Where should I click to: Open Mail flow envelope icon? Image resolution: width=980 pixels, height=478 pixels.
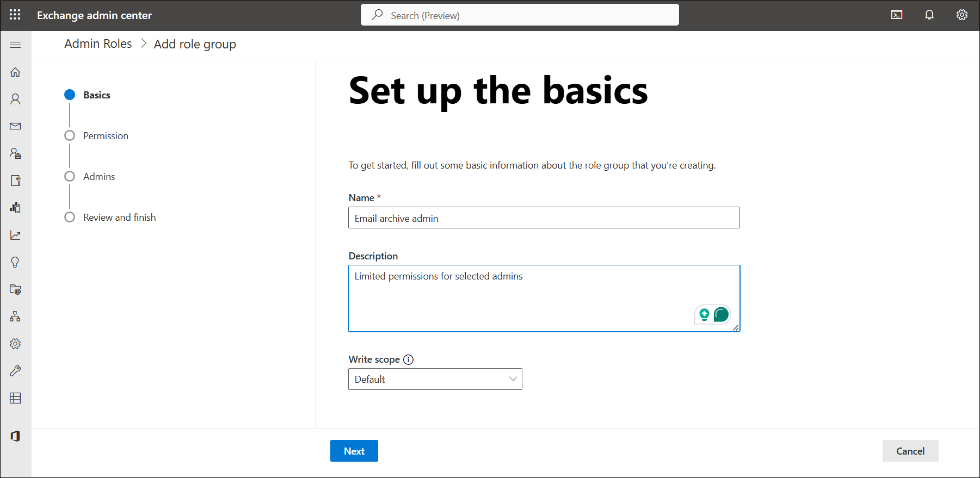(x=15, y=126)
